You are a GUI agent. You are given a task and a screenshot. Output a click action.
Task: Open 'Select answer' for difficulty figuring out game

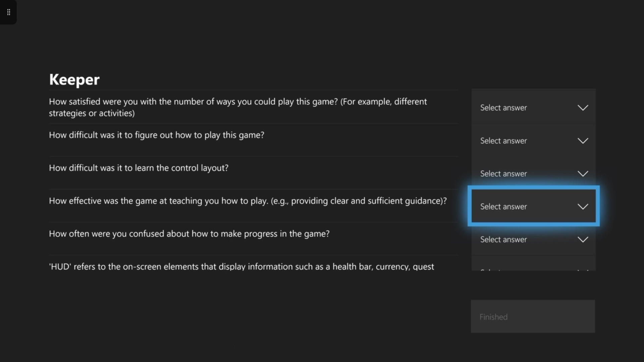[x=503, y=141]
